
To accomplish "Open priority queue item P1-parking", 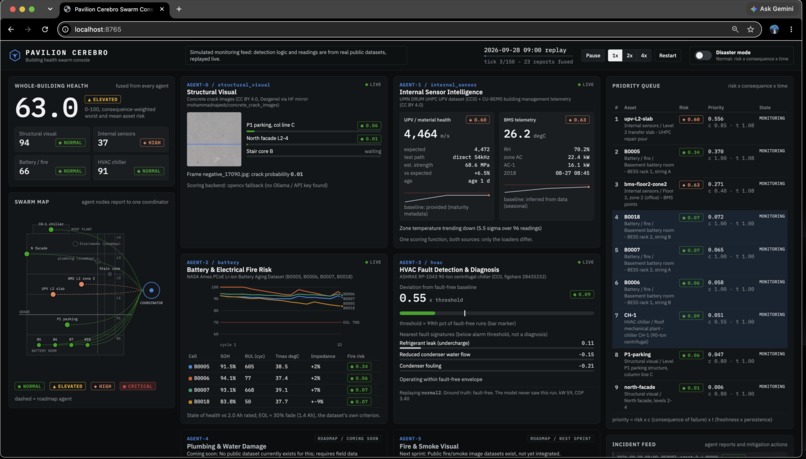I will coord(700,365).
